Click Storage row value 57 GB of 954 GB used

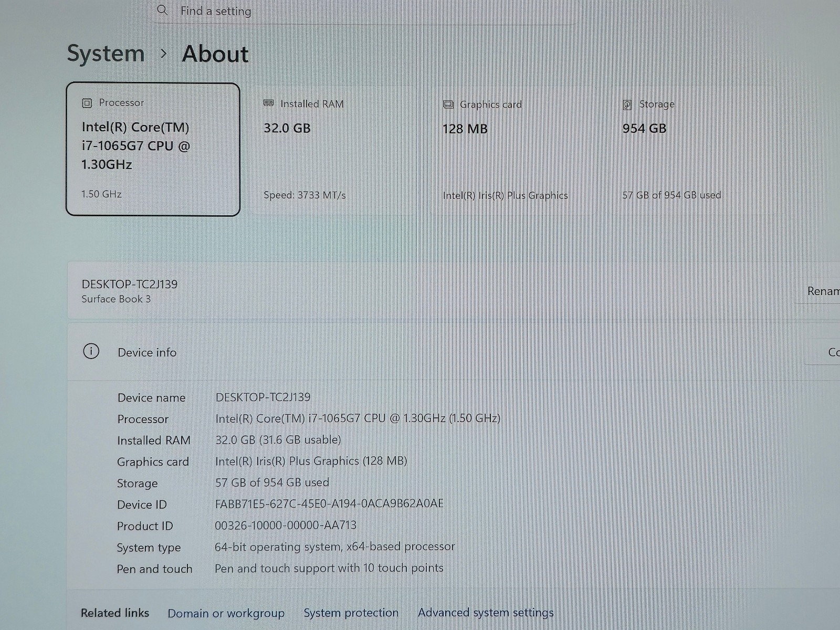click(272, 482)
